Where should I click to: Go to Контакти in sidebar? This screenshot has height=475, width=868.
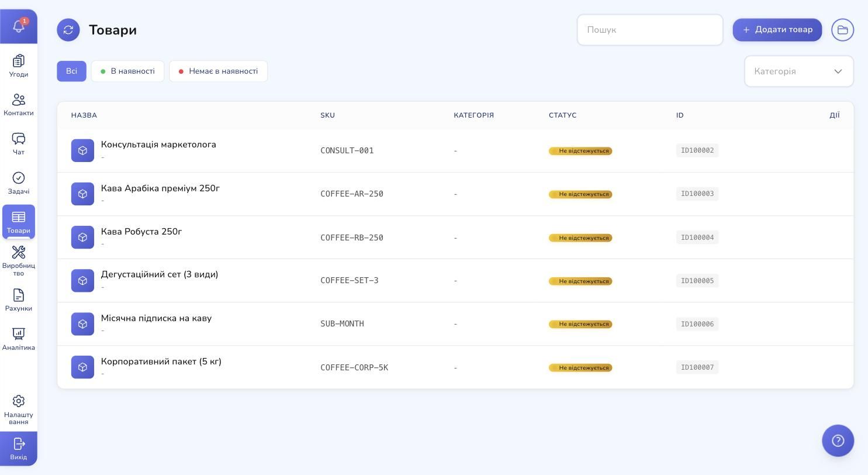point(19,105)
